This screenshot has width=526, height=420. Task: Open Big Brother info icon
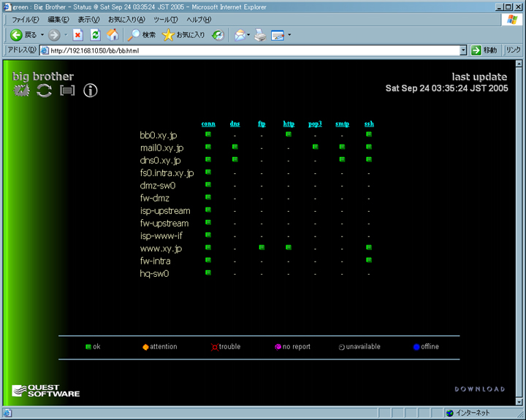point(91,91)
